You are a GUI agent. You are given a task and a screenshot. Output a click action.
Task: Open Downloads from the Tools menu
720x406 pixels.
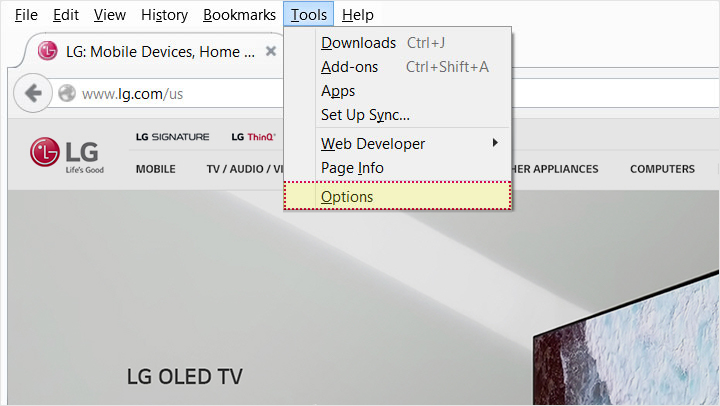(x=358, y=43)
